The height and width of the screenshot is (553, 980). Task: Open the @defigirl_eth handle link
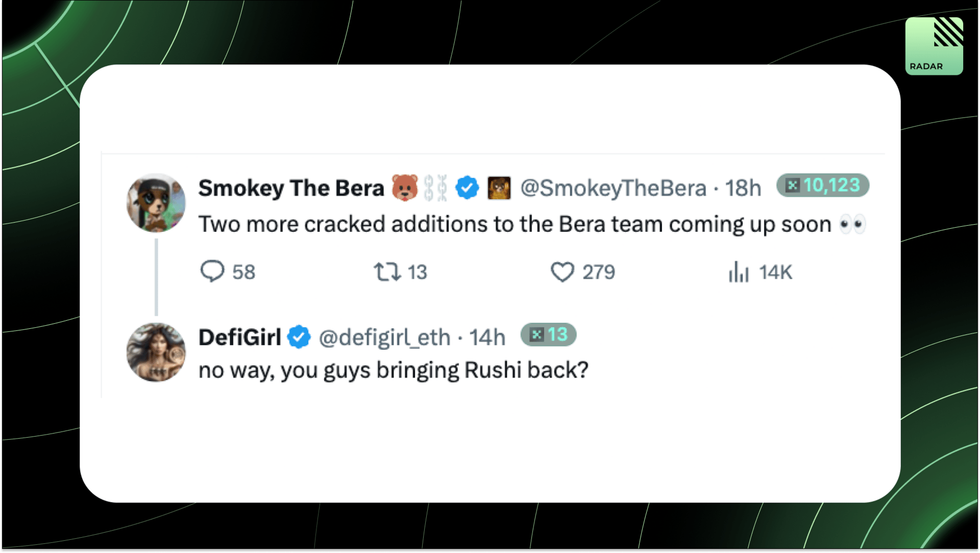[385, 337]
